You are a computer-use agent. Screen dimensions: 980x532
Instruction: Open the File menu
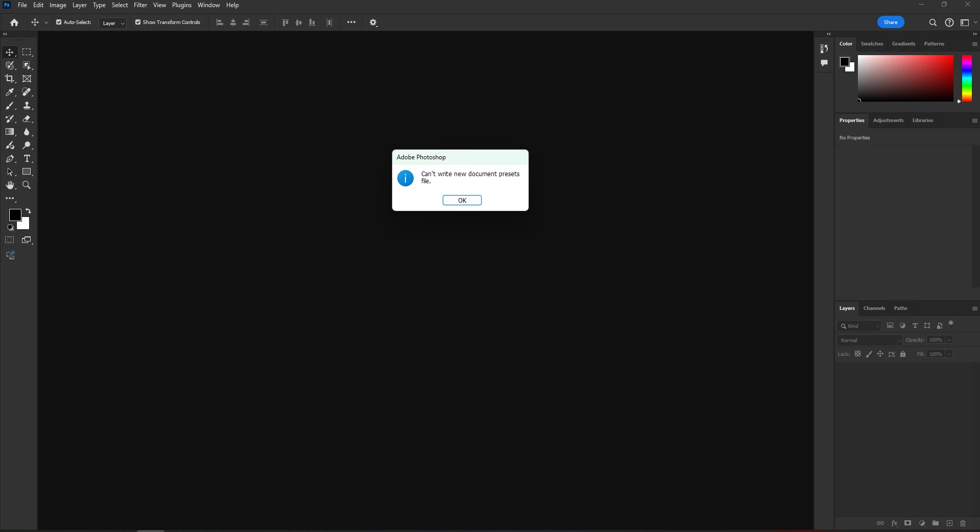pyautogui.click(x=22, y=5)
